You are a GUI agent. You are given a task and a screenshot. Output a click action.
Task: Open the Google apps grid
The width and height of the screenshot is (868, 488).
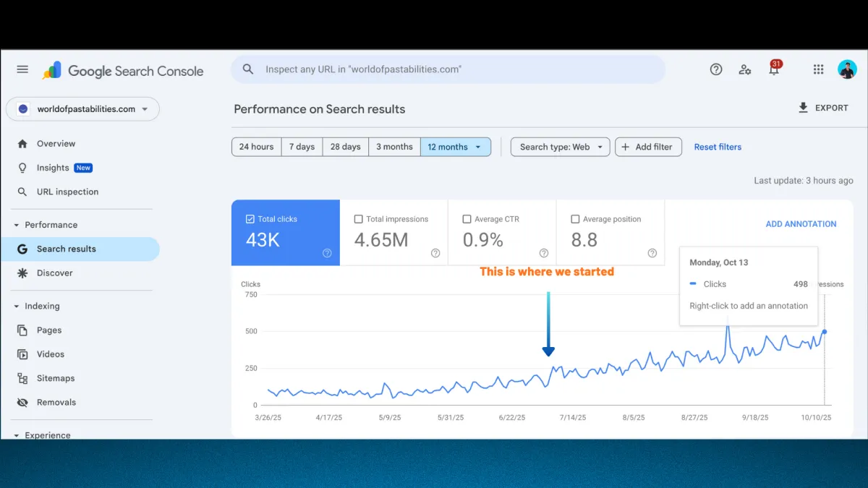point(818,69)
